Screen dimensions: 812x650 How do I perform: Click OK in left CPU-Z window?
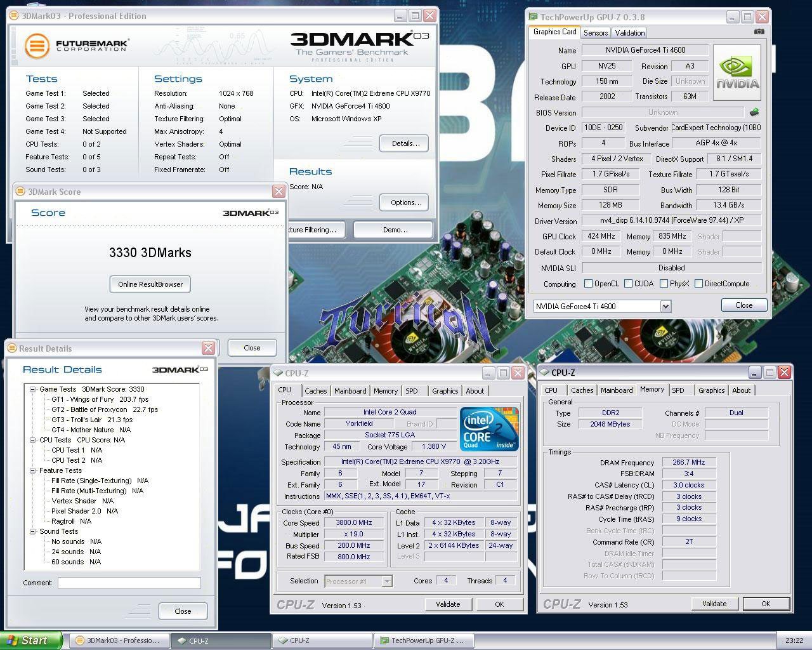coord(500,604)
